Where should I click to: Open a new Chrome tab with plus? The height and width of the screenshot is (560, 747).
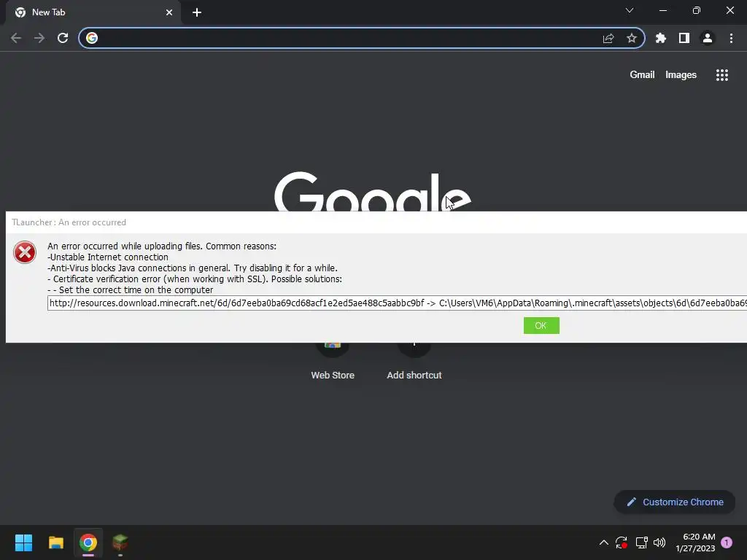tap(197, 12)
